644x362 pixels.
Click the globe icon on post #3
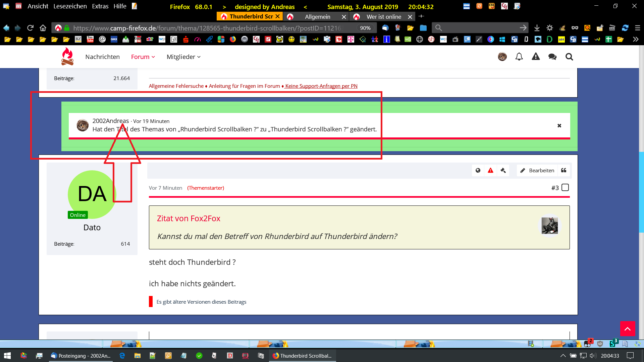click(478, 170)
